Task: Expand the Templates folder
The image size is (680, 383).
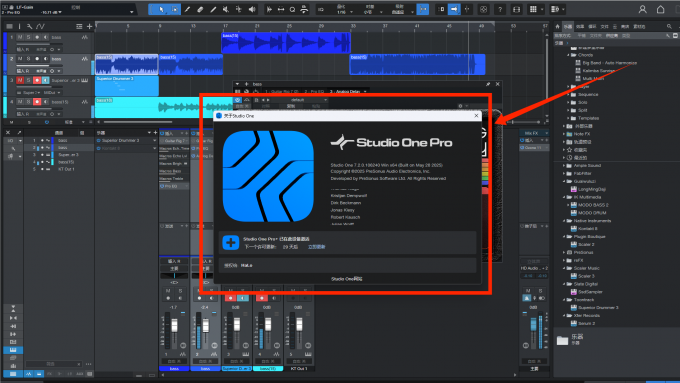Action: tap(568, 118)
